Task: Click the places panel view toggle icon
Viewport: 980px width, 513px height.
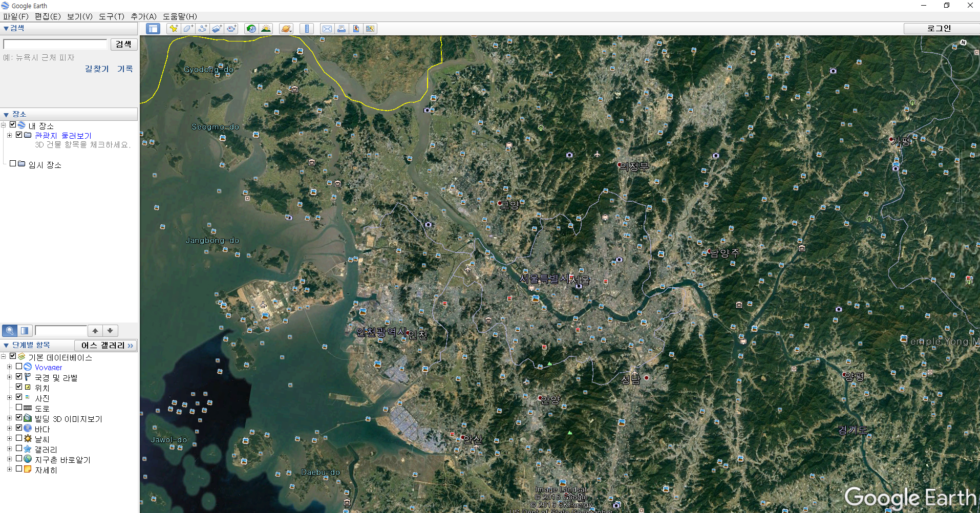Action: 25,331
